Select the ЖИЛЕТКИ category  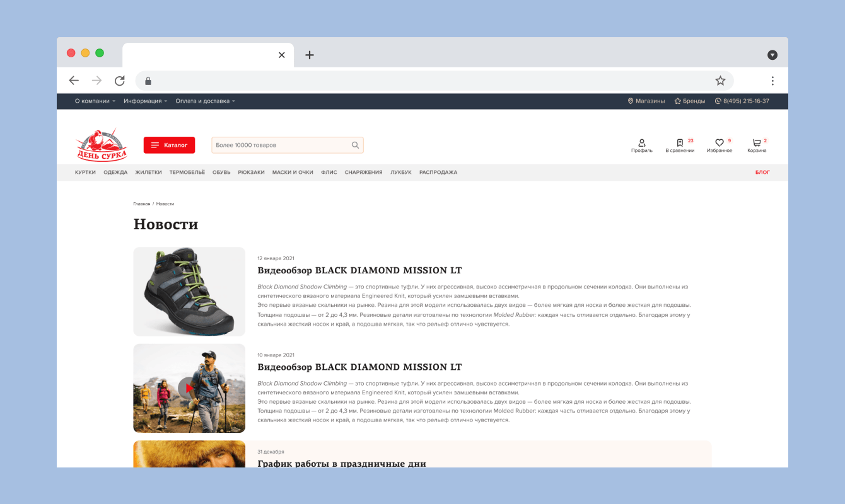click(x=148, y=173)
